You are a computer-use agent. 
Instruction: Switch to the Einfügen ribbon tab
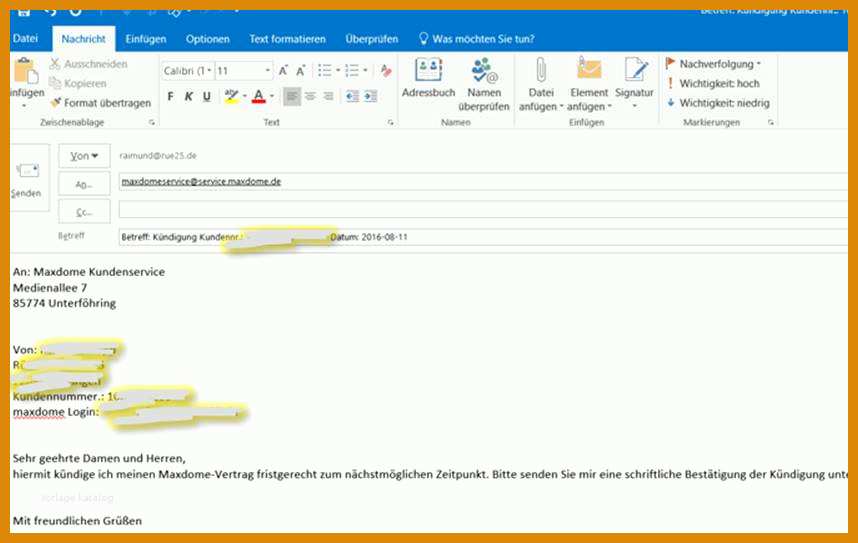[x=146, y=39]
